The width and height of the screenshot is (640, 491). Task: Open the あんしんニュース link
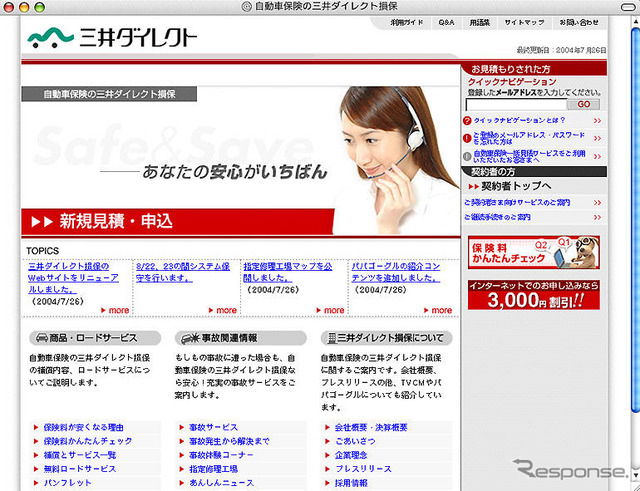(x=222, y=483)
